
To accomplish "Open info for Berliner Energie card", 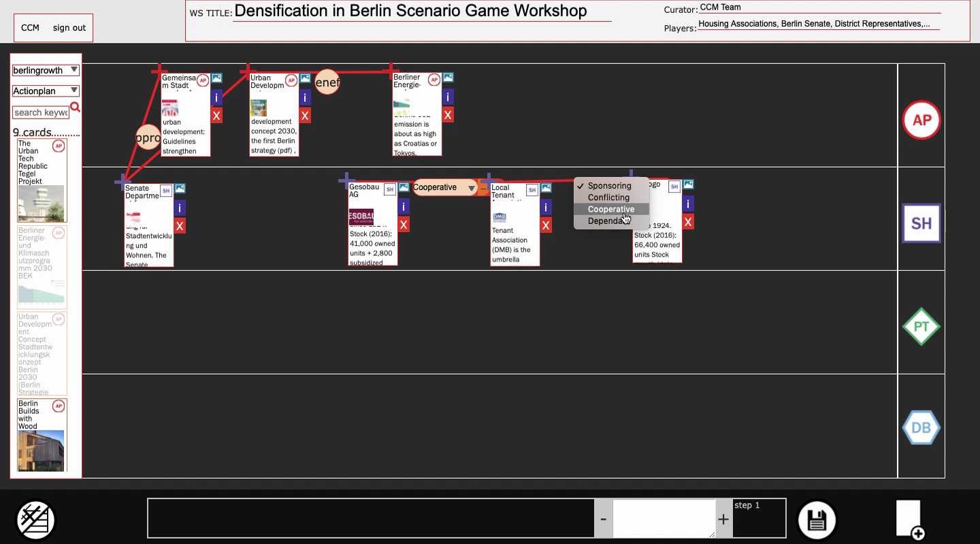I will (x=448, y=97).
